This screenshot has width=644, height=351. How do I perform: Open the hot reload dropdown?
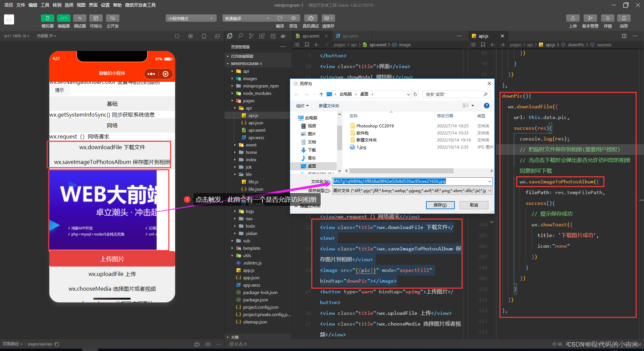tap(46, 36)
